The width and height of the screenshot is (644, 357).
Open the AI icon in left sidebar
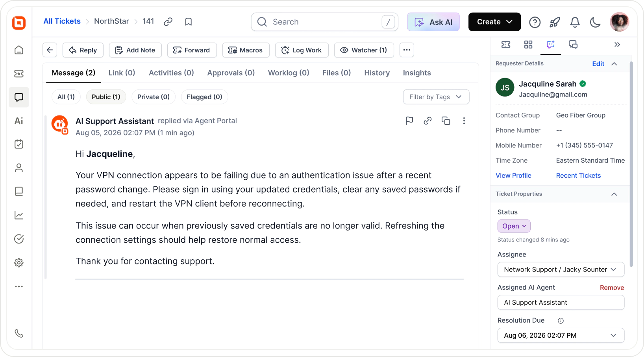[19, 121]
